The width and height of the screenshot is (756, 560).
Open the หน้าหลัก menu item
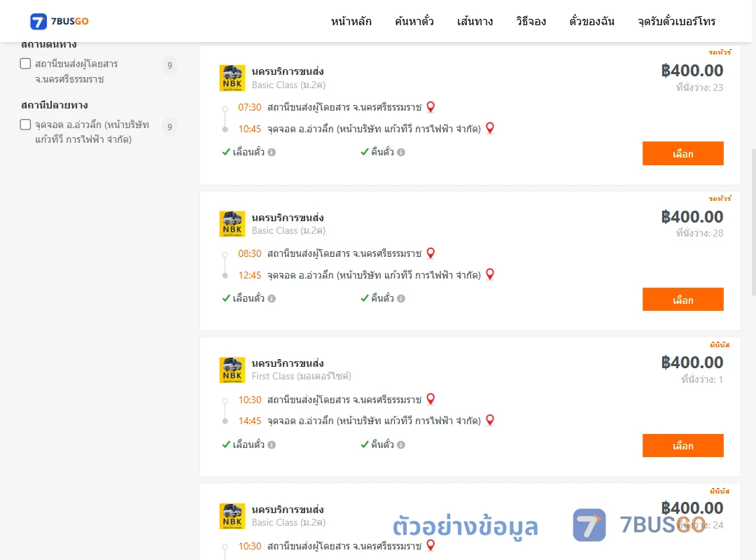click(351, 21)
